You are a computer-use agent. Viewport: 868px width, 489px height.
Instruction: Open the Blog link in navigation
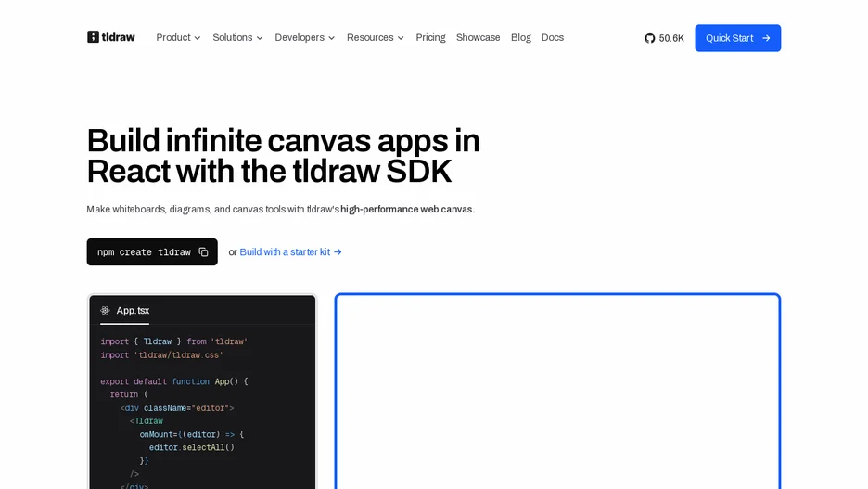(x=521, y=38)
